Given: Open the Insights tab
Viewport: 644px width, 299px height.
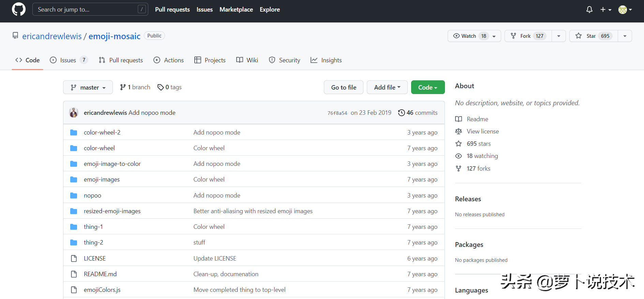Looking at the screenshot, I should pos(326,60).
